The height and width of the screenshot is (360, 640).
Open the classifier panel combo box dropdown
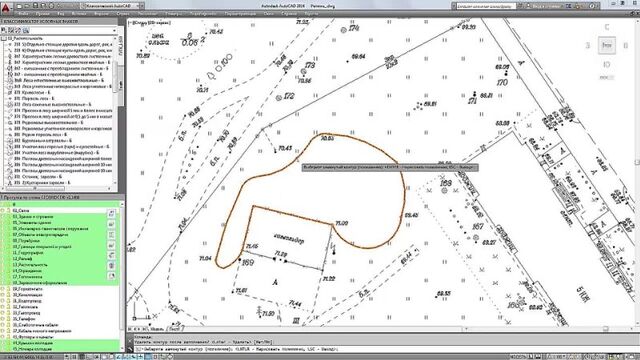pos(114,30)
